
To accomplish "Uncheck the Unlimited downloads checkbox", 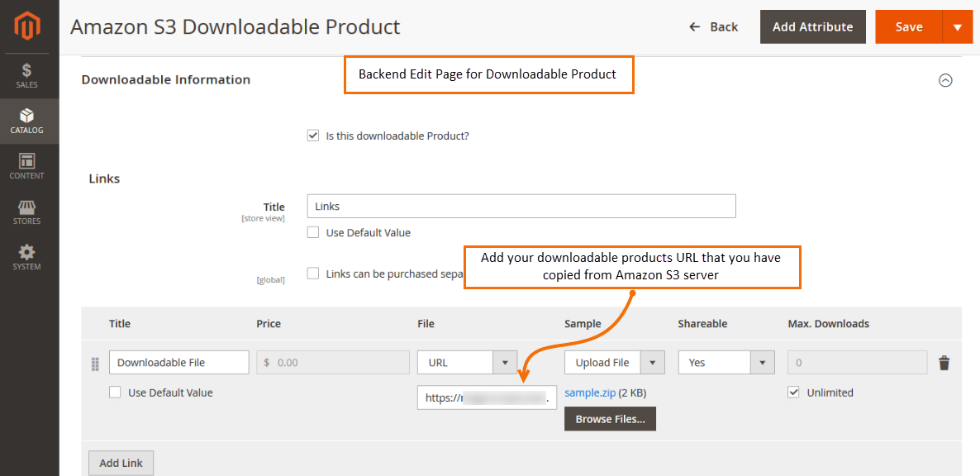I will 794,393.
